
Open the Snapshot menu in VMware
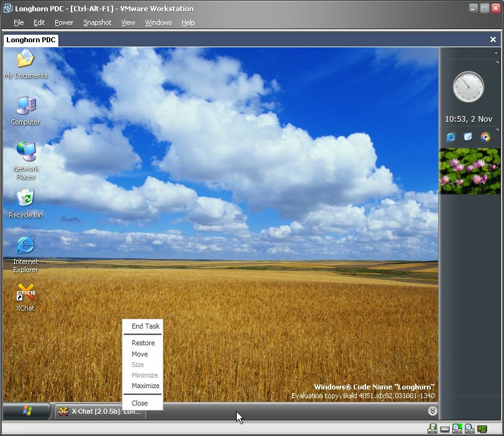[97, 22]
